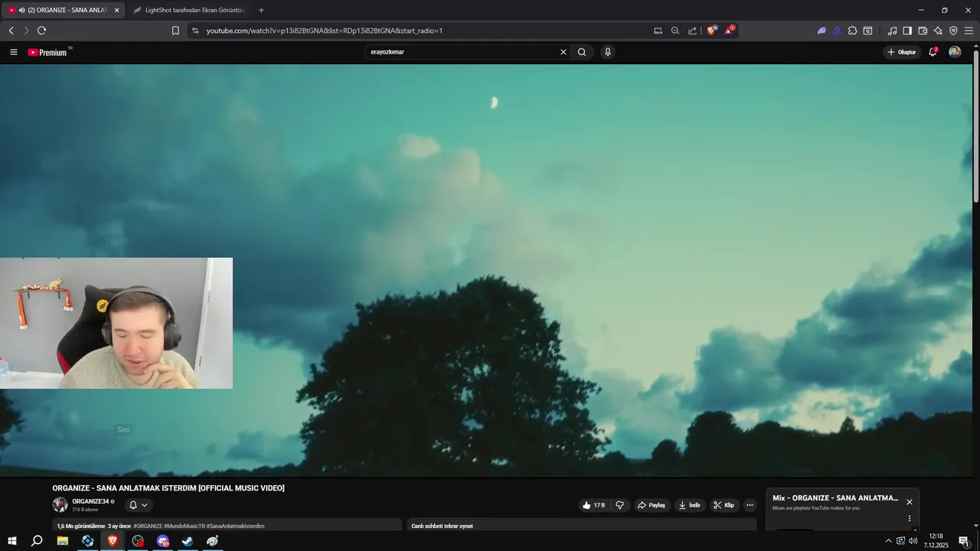980x551 pixels.
Task: Open more actions three-dot menu
Action: (x=750, y=505)
